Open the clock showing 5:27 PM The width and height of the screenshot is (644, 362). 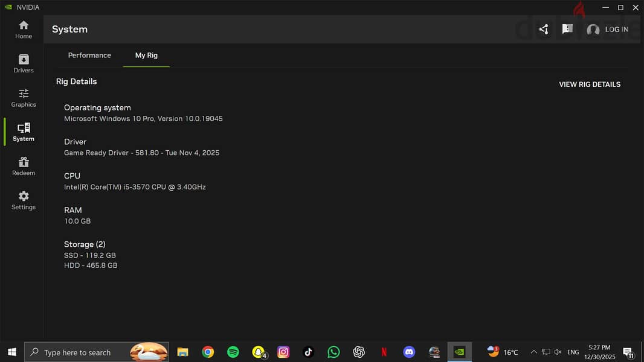click(x=600, y=352)
